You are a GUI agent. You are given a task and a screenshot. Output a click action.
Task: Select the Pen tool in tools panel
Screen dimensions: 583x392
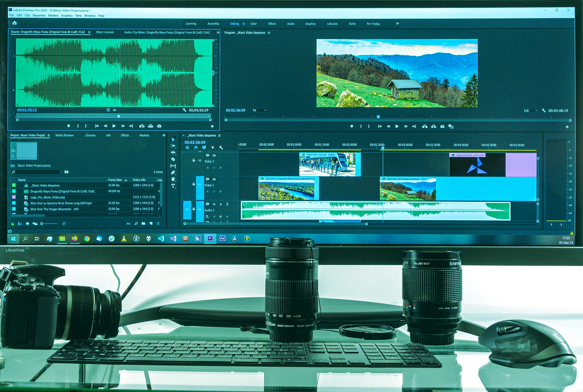coord(173,173)
